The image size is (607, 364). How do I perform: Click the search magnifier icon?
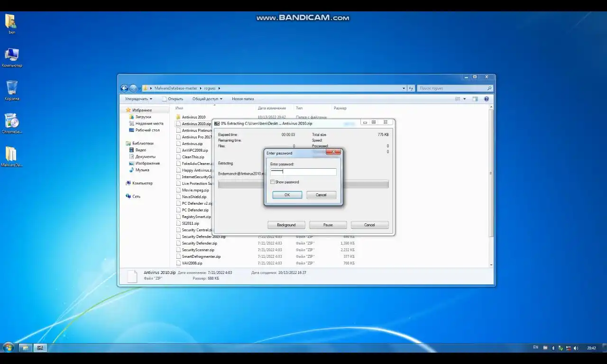coord(489,88)
